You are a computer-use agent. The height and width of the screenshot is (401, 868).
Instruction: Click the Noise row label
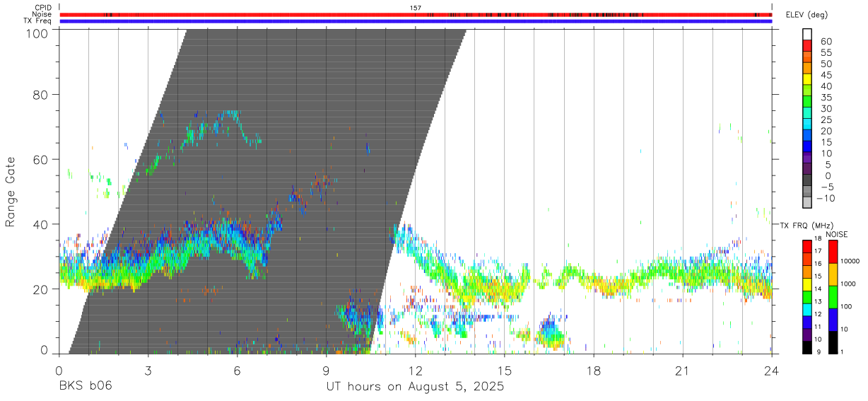pyautogui.click(x=42, y=14)
